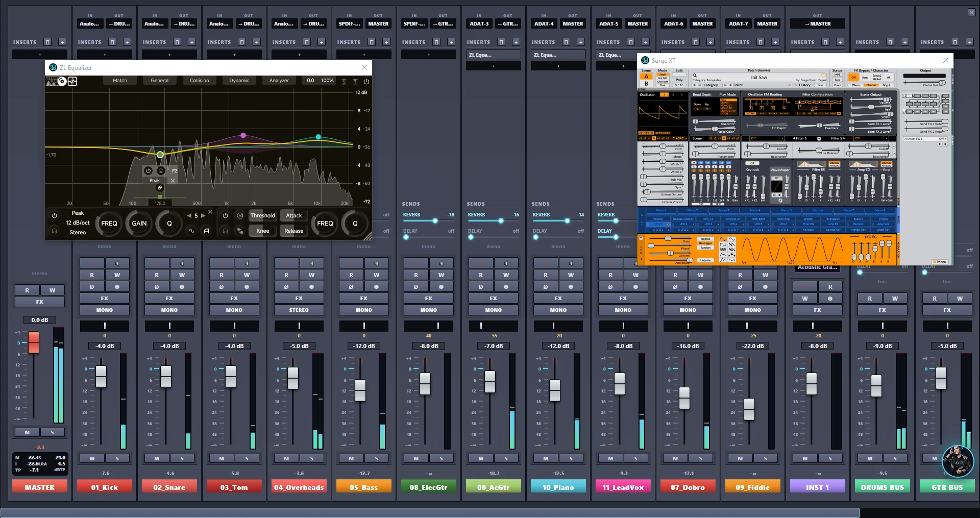Open the Dynamic tab in ZL Equalizer

(x=239, y=81)
